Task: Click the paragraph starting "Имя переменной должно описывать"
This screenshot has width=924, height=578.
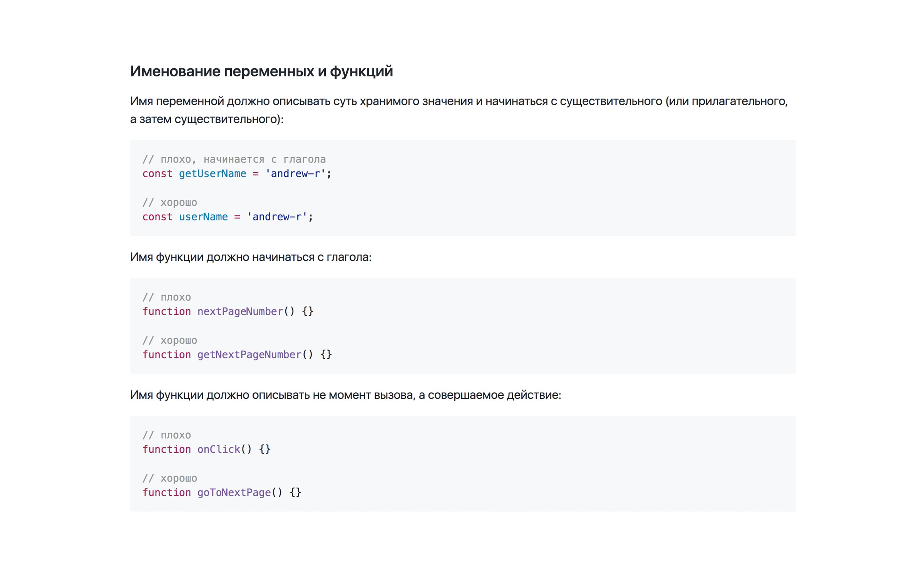Action: tap(459, 110)
